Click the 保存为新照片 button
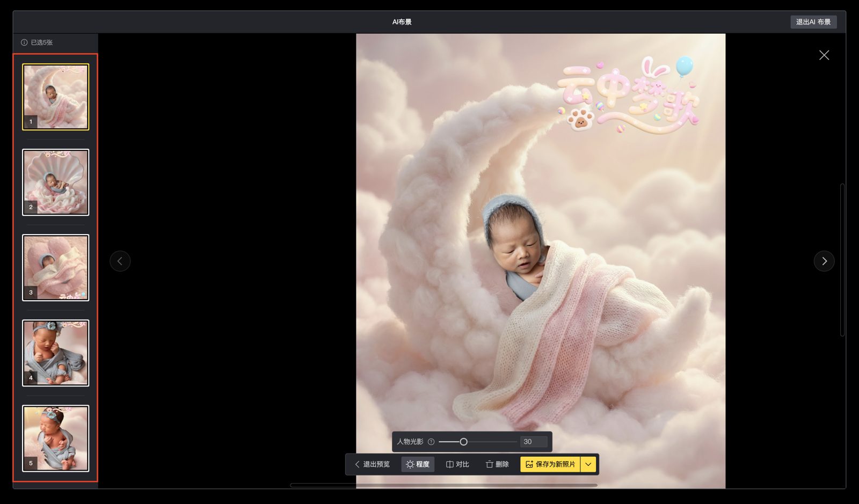 point(550,464)
